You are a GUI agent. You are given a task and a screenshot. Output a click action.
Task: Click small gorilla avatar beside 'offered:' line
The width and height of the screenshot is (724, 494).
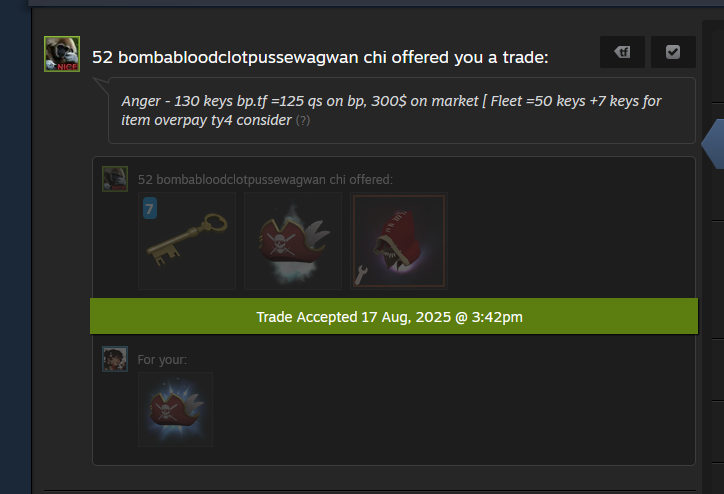click(115, 179)
